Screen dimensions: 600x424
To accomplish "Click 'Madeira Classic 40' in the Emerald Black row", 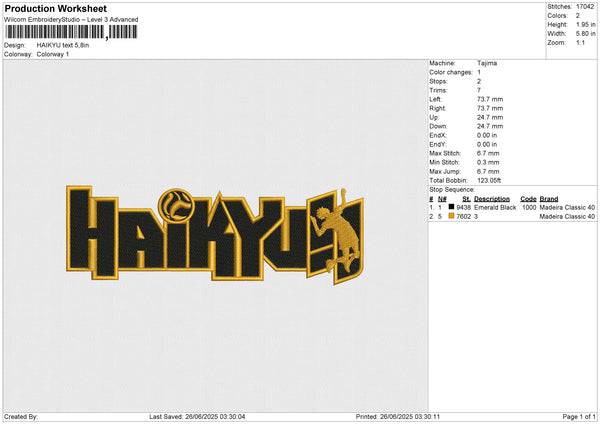I will point(567,207).
